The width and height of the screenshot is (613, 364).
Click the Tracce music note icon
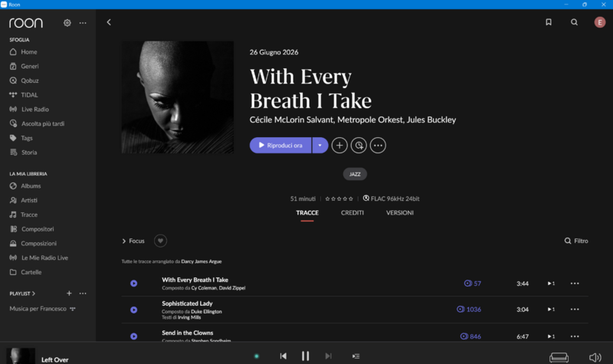click(x=13, y=215)
